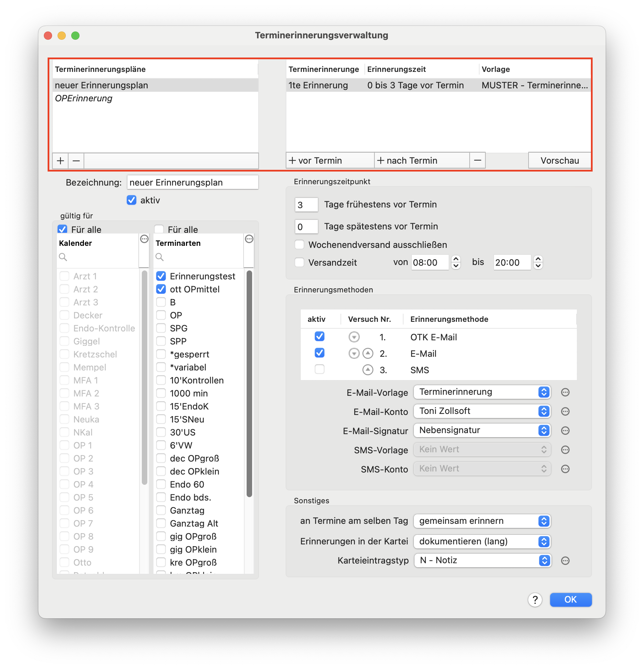Select the 1te Erinnerung row
Screen dimensions: 644x669
click(438, 85)
